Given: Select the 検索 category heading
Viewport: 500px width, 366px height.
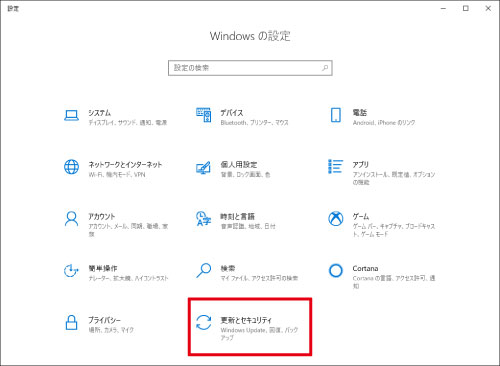Looking at the screenshot, I should [228, 268].
